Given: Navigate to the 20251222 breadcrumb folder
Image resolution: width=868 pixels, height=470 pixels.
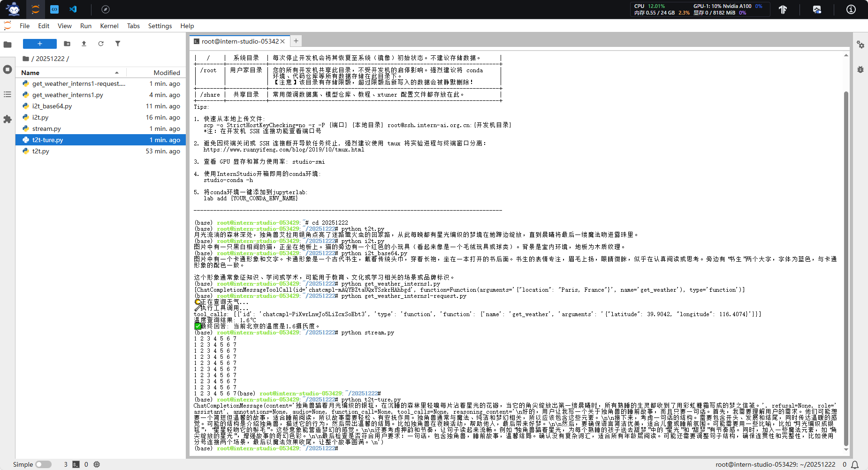Looking at the screenshot, I should tap(50, 59).
